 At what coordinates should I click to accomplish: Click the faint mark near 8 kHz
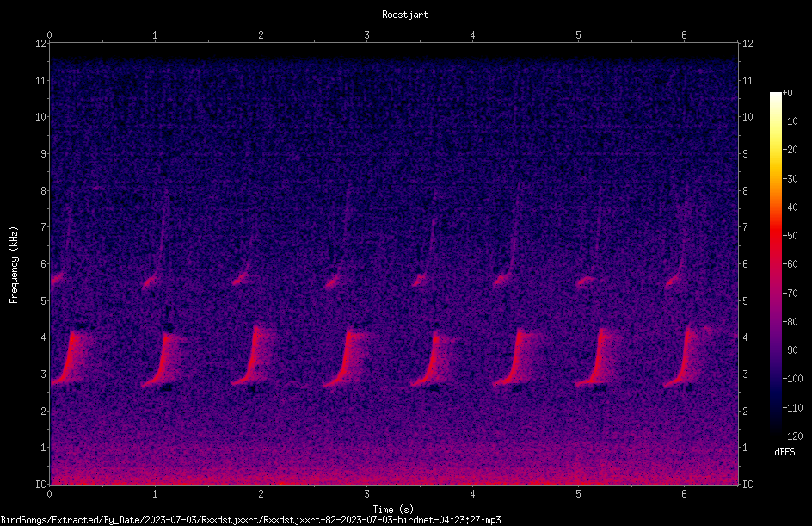point(97,189)
